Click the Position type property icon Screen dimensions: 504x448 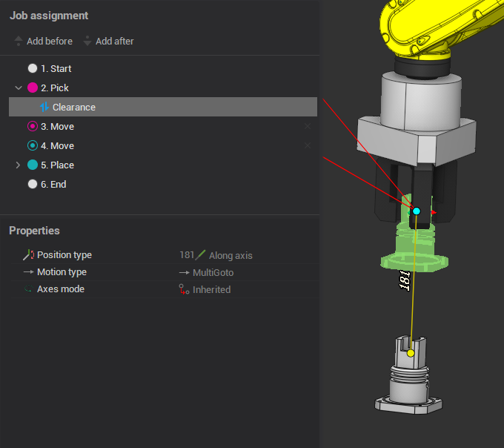[x=28, y=255]
